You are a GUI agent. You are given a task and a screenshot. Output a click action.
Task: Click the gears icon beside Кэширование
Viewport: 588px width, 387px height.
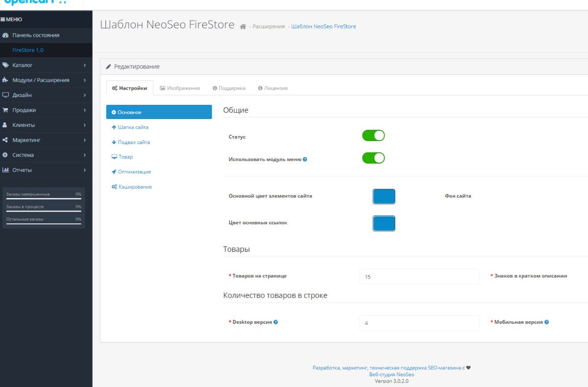[x=114, y=187]
